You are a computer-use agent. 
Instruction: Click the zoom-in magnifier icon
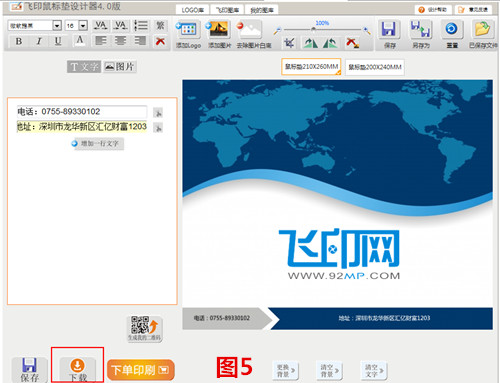click(x=367, y=31)
